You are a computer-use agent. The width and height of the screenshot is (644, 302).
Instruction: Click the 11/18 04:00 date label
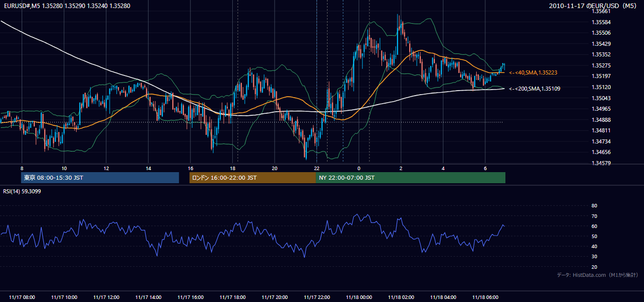pyautogui.click(x=443, y=297)
